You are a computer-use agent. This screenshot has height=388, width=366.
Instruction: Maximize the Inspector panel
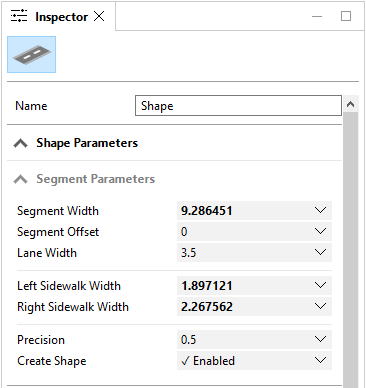[346, 16]
